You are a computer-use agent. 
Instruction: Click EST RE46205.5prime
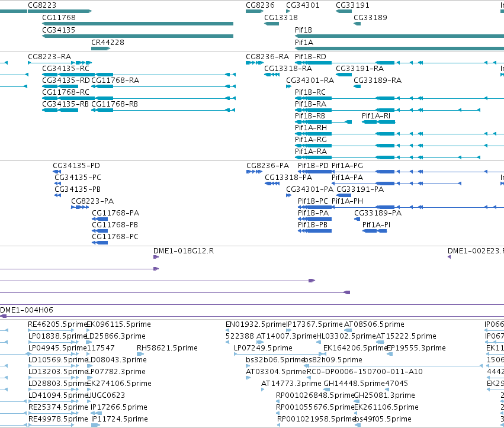tap(57, 324)
